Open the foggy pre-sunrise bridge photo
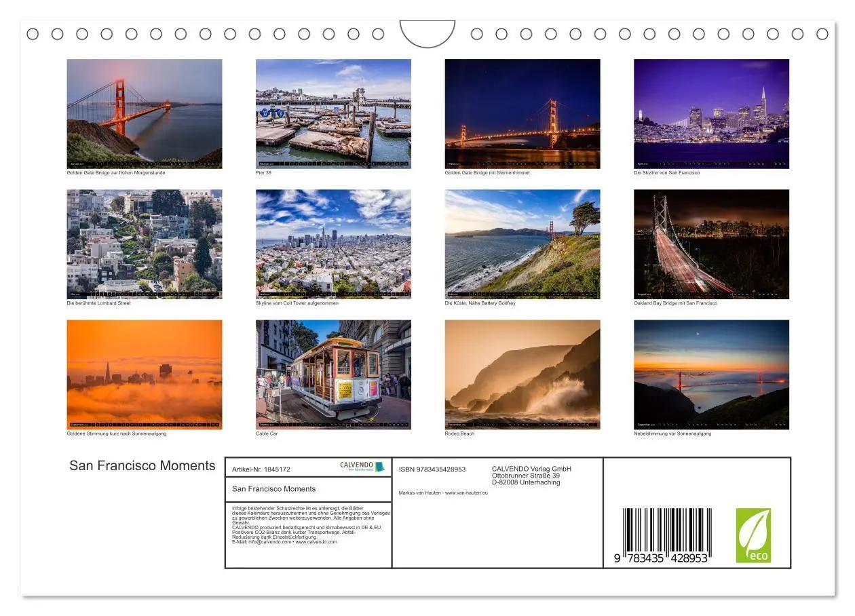 pyautogui.click(x=711, y=374)
